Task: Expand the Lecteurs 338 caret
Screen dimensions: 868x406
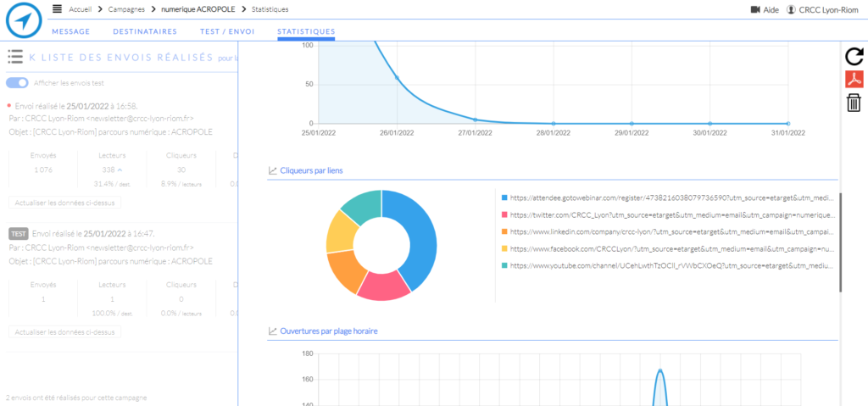Action: pos(119,170)
